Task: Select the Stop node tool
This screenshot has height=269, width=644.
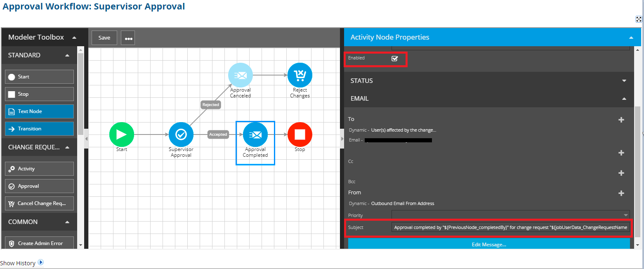Action: (x=39, y=94)
